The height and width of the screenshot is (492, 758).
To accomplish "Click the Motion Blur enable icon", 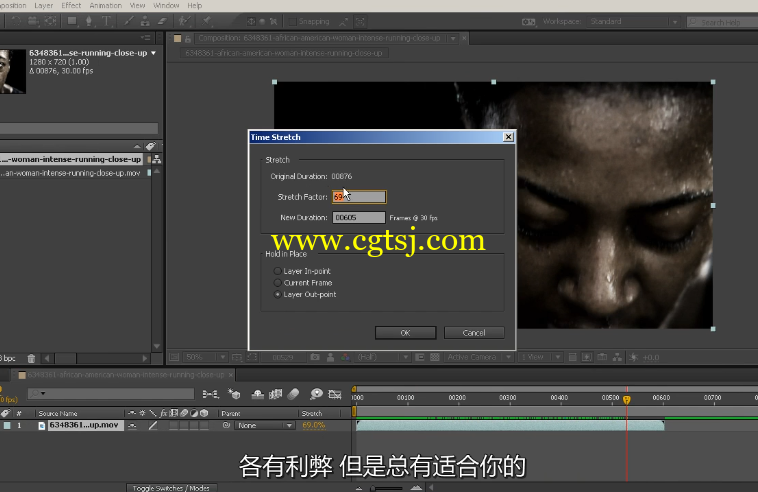I will pos(293,394).
